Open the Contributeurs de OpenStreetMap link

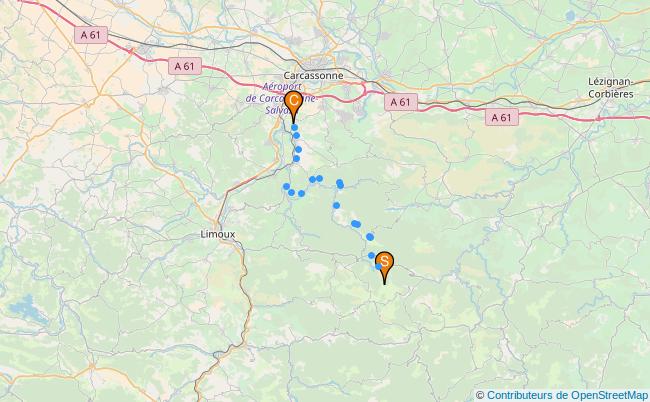click(x=567, y=395)
